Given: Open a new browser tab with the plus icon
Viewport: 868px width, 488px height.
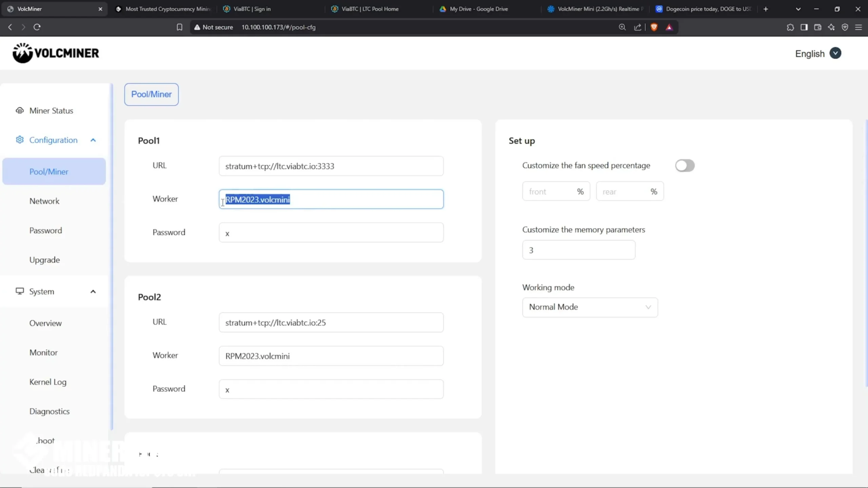Looking at the screenshot, I should (x=766, y=9).
